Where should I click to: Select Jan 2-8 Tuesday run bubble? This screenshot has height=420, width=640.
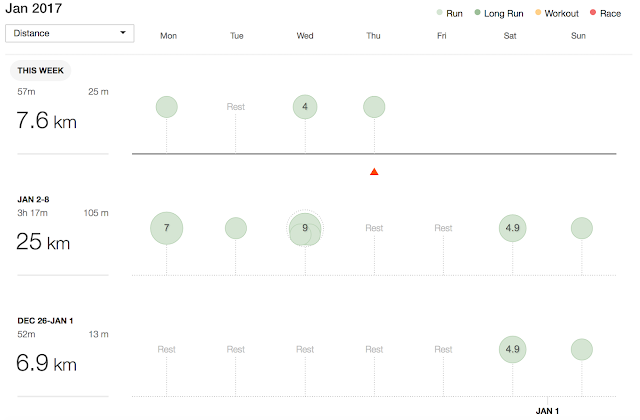(236, 228)
